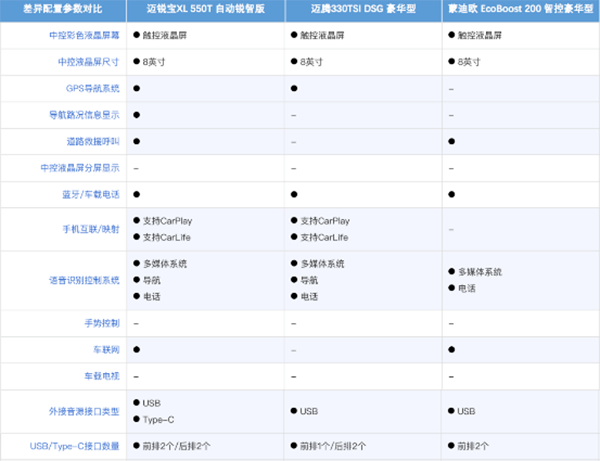
Task: Open the 语音识别控制系统 row label
Action: (x=84, y=280)
